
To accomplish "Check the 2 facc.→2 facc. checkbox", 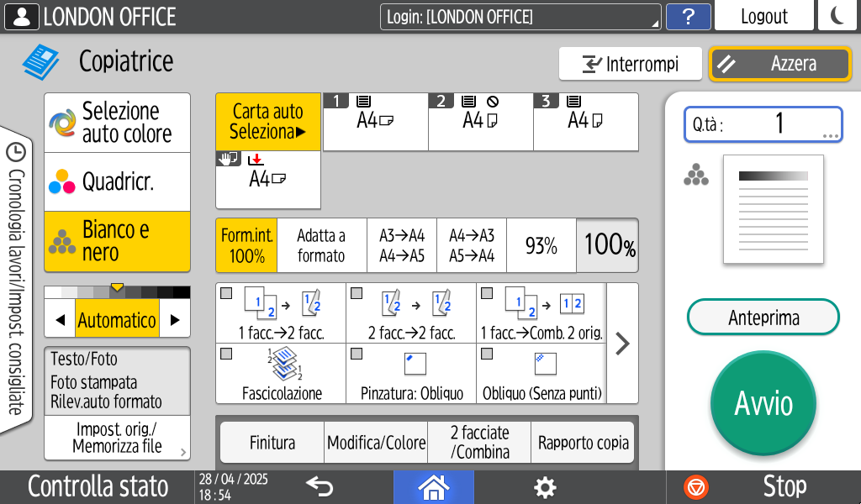I will click(357, 293).
